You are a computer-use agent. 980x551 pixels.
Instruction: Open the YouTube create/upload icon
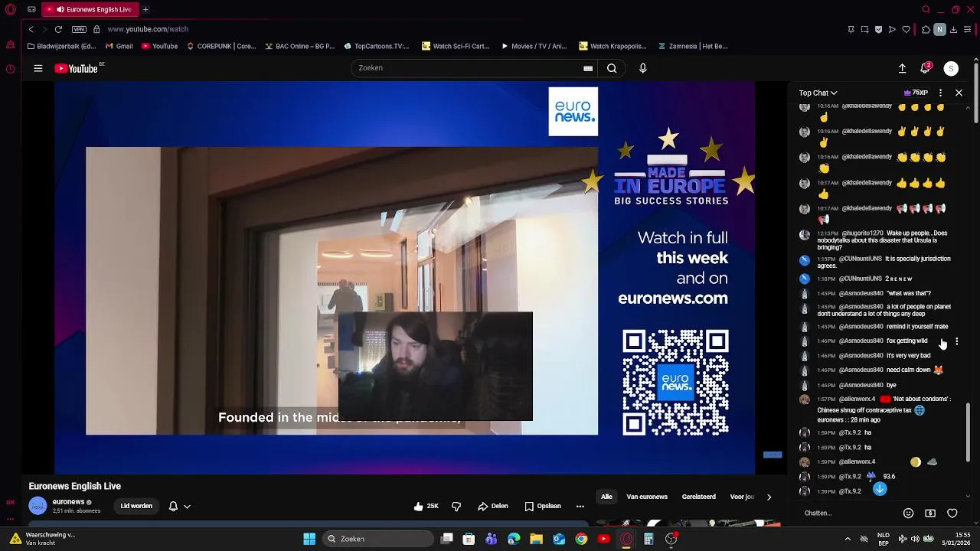coord(902,69)
